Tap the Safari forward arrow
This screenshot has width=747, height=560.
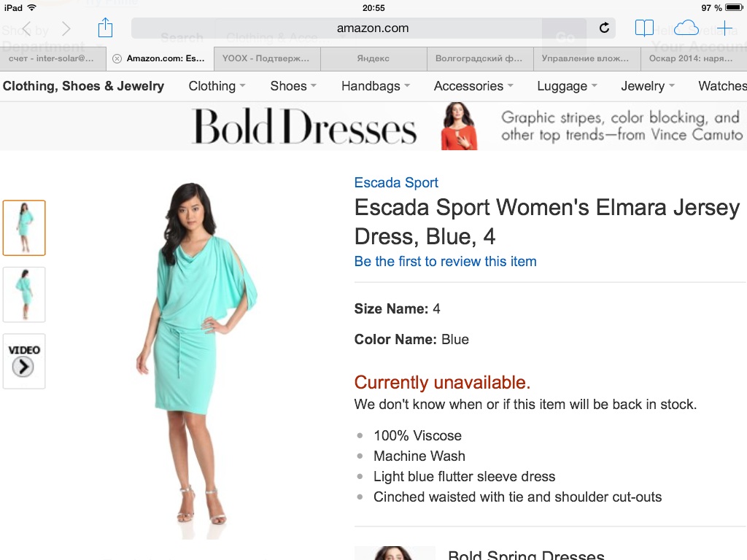click(66, 28)
